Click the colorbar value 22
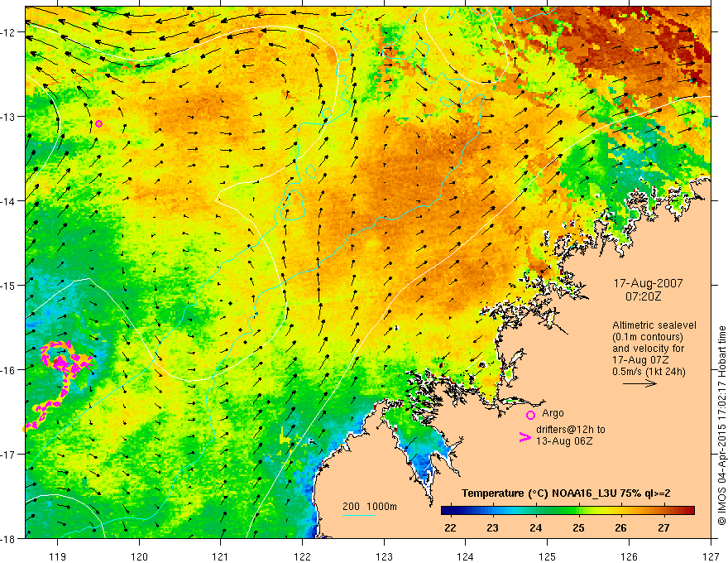The height and width of the screenshot is (563, 728). point(450,527)
